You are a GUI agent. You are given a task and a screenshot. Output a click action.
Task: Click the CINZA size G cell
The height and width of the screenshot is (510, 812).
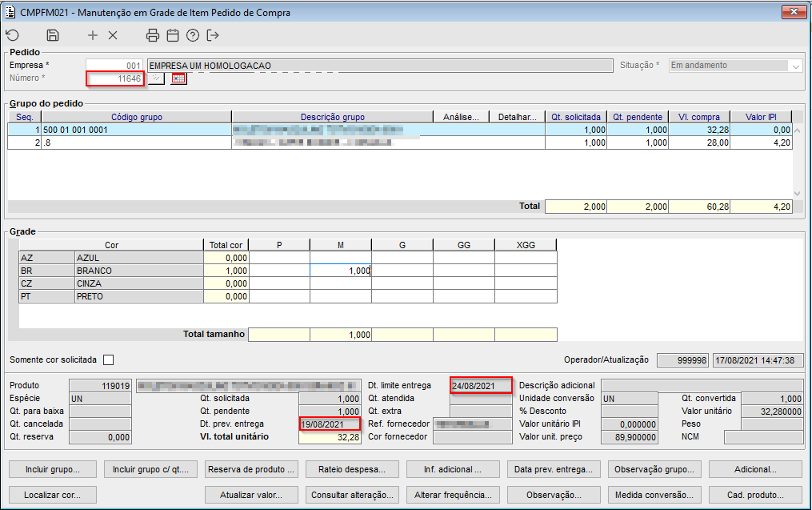pos(402,283)
